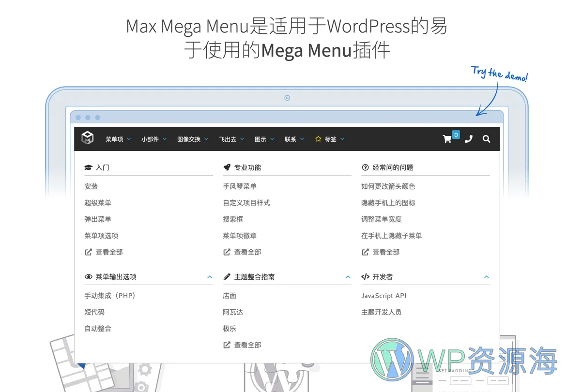Open the 安装 link
567x392 pixels.
pos(92,186)
